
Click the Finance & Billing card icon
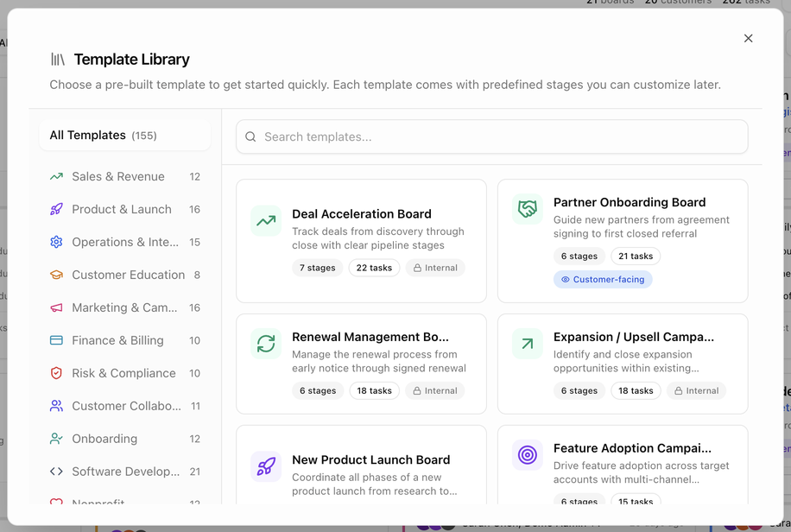[x=56, y=340]
